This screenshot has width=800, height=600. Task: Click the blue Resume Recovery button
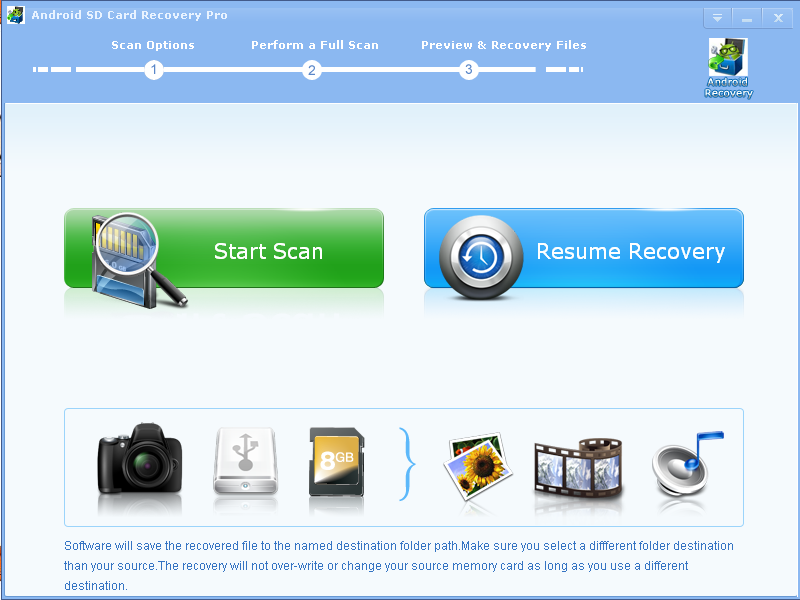630,250
